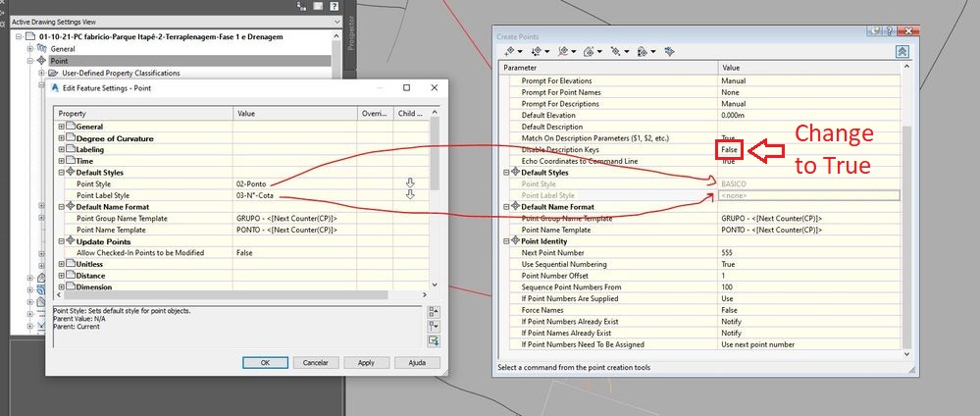Viewport: 980px width, 416px height.
Task: Click the pin icon in Create Points title bar
Action: coord(875,31)
